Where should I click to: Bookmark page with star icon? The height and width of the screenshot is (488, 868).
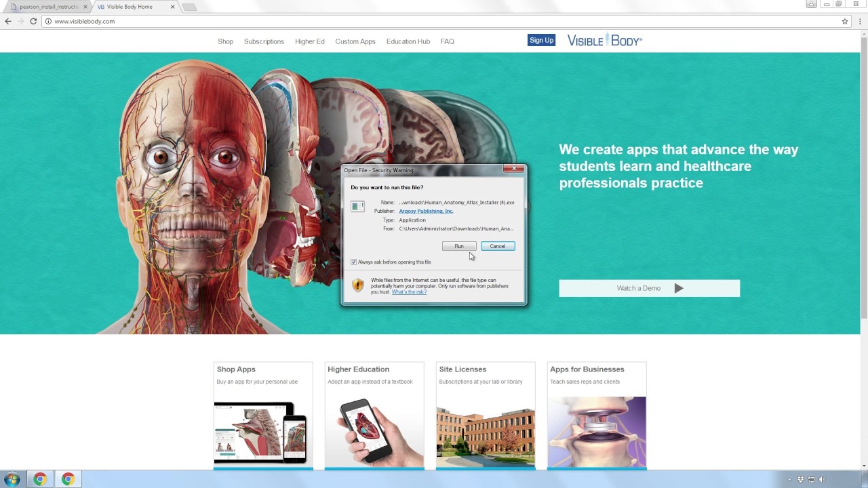[845, 21]
